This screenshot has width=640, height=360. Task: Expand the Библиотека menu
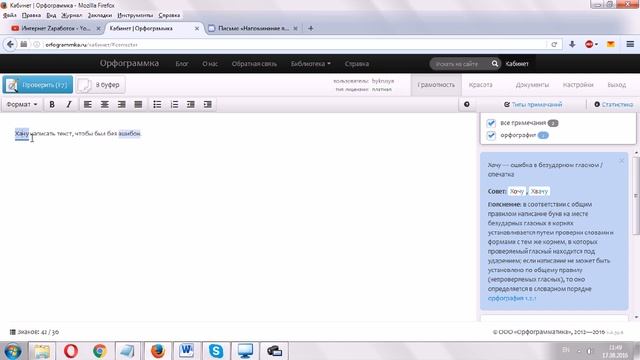[x=310, y=64]
